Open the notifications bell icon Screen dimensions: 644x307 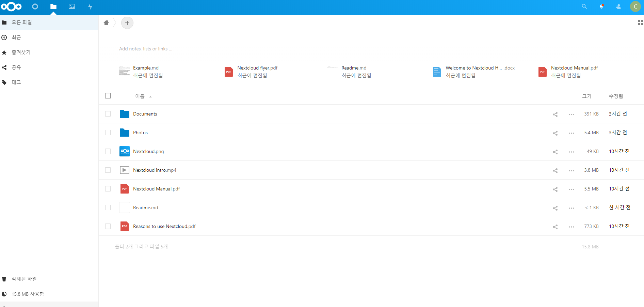tap(601, 6)
